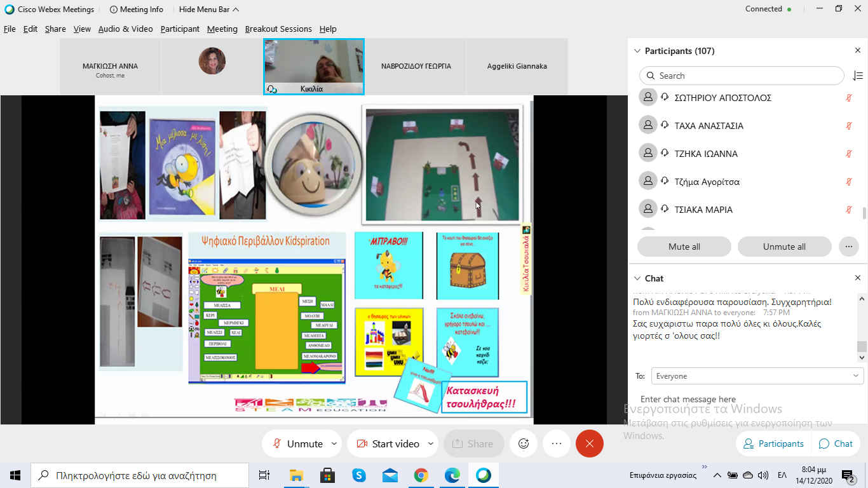Close the Chat panel
Screen dimensions: 868x488
857,278
